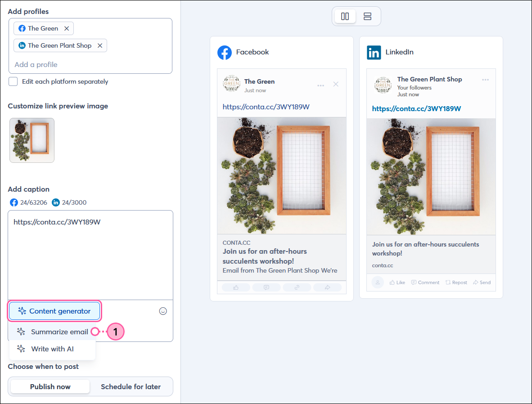Viewport: 532px width, 404px height.
Task: Enable Edit each platform separately checkbox
Action: (13, 81)
